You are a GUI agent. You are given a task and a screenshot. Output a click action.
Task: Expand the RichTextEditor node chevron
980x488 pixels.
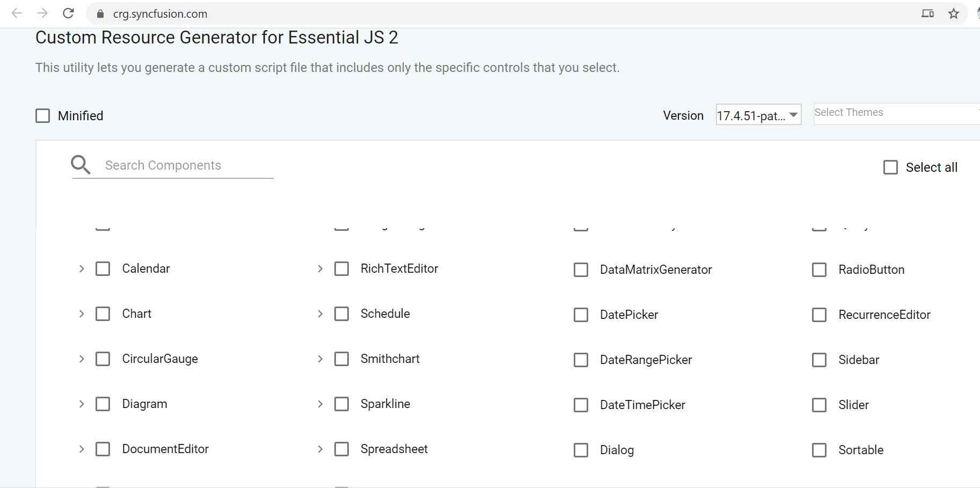coord(320,268)
